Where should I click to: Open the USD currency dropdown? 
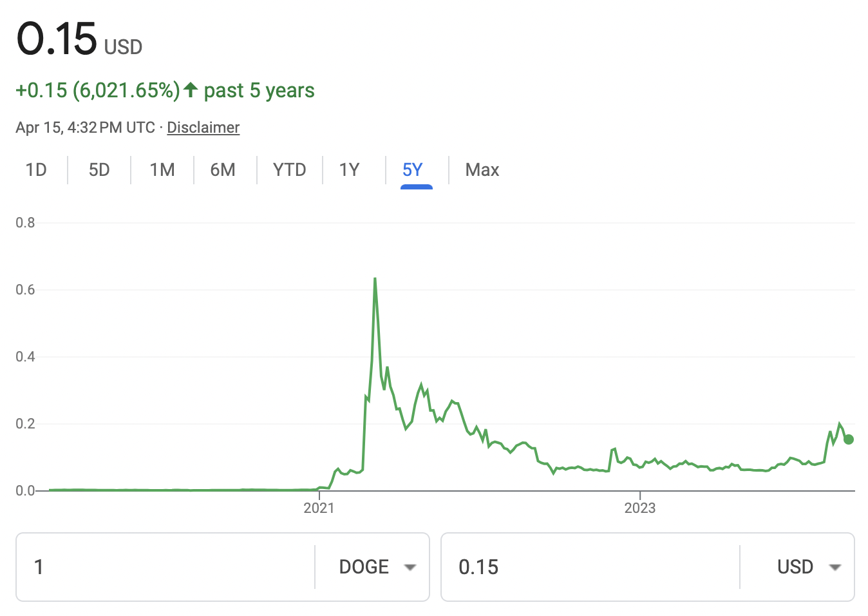[809, 567]
